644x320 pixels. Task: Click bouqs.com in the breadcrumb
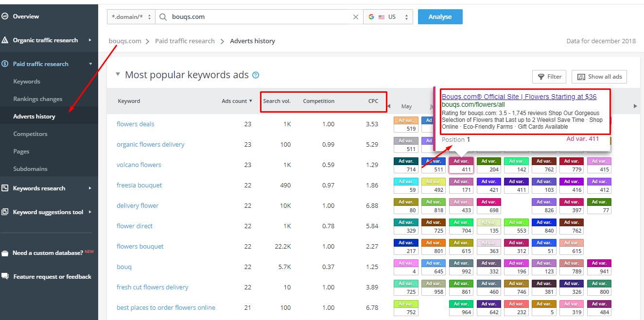[125, 41]
